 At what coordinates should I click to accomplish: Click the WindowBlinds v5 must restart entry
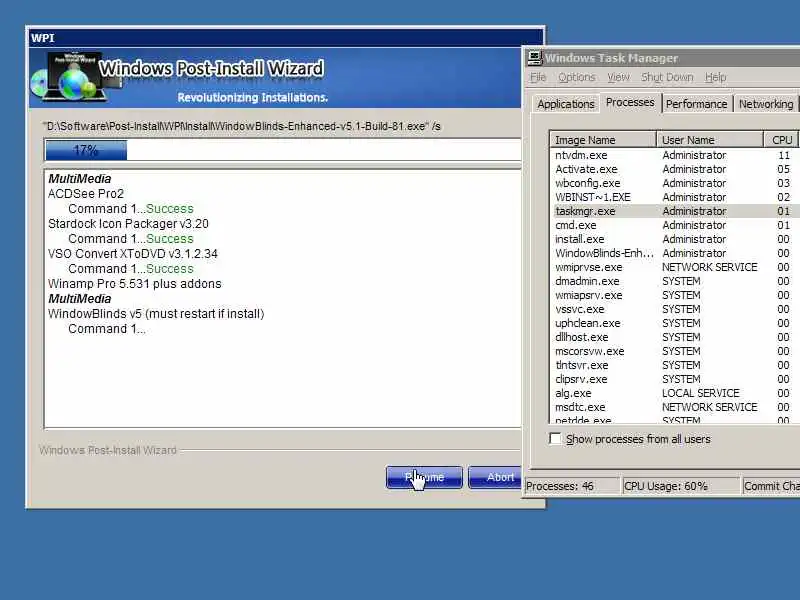point(156,314)
